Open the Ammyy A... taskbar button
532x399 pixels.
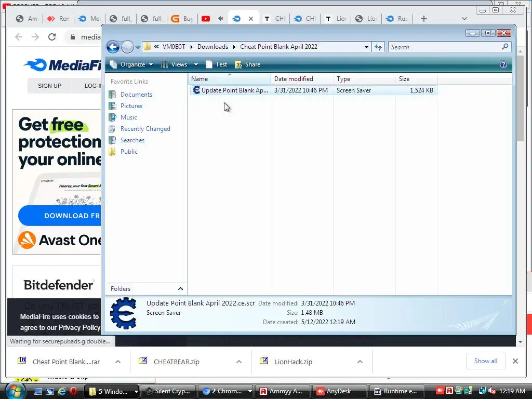(282, 391)
